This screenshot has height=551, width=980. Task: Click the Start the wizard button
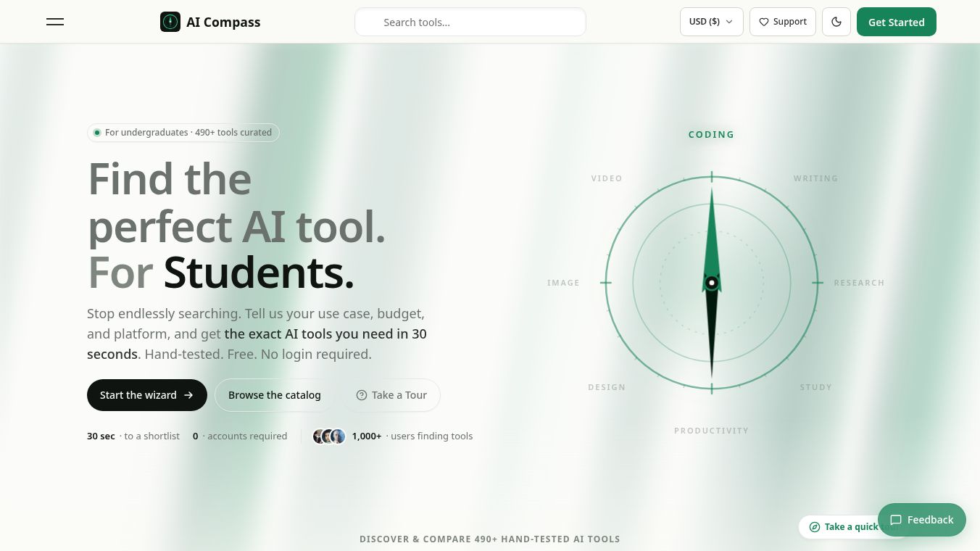(147, 395)
